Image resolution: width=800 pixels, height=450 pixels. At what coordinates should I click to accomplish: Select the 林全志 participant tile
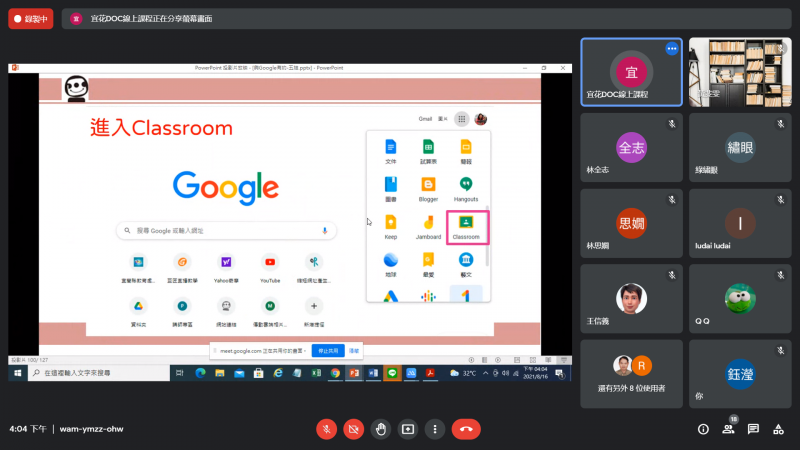[631, 147]
